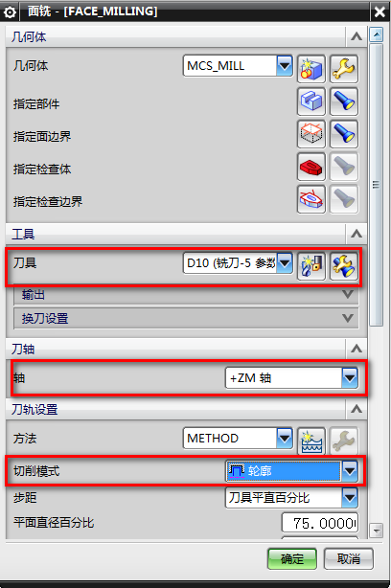Create a new tool with the 刀具 icon

tap(311, 266)
